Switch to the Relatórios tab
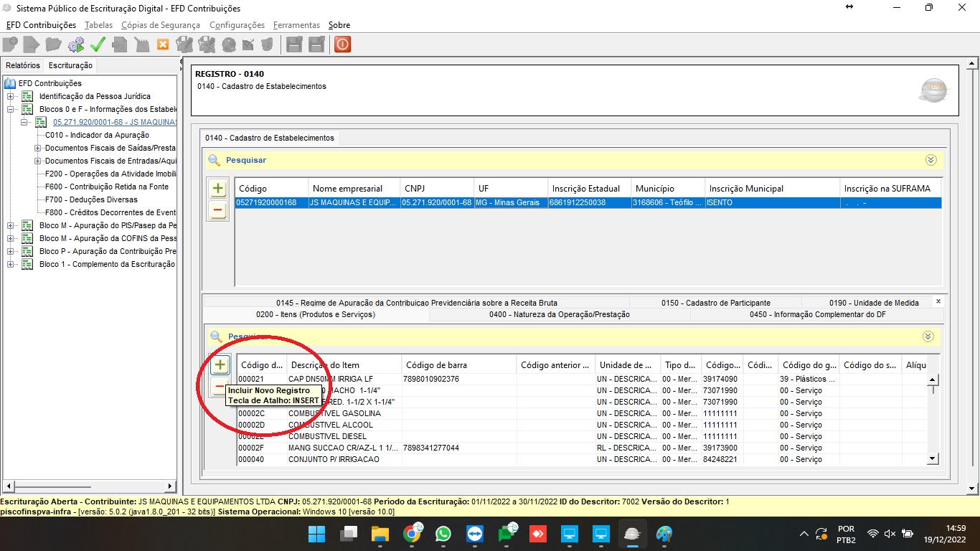Screen dimensions: 980x551 [23, 65]
